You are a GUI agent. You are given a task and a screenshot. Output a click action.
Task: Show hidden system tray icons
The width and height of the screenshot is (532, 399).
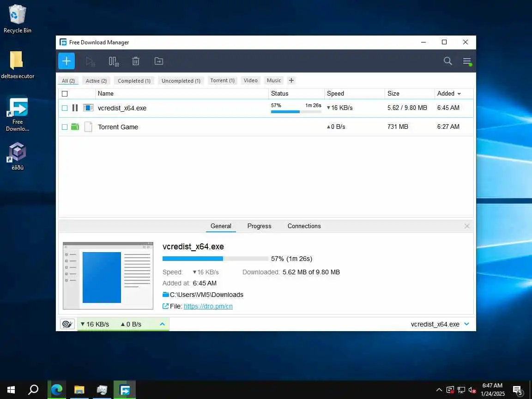click(439, 390)
